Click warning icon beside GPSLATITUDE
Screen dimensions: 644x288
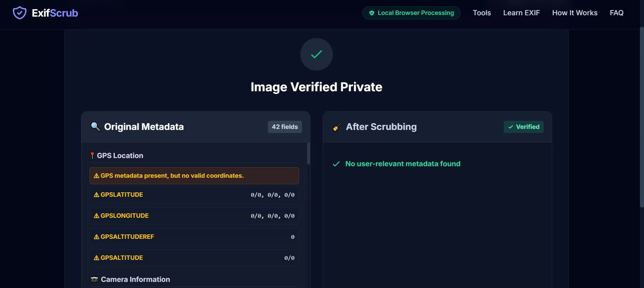click(x=97, y=195)
